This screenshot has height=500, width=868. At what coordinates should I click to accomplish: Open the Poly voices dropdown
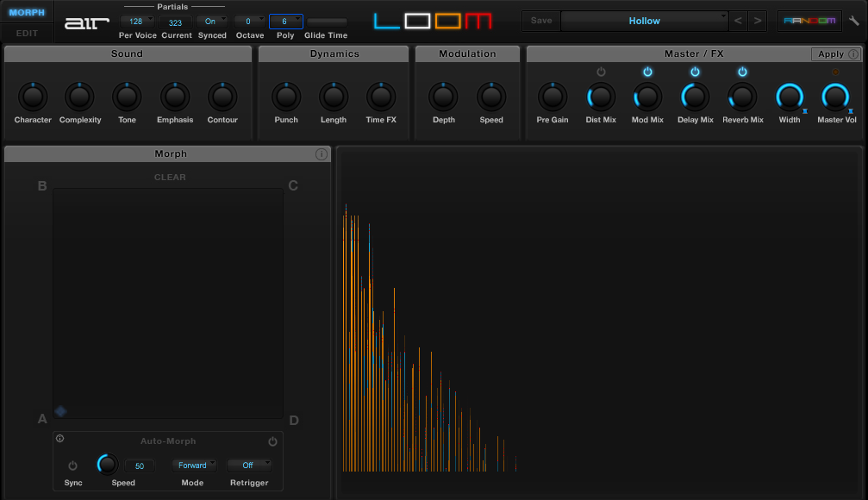285,22
